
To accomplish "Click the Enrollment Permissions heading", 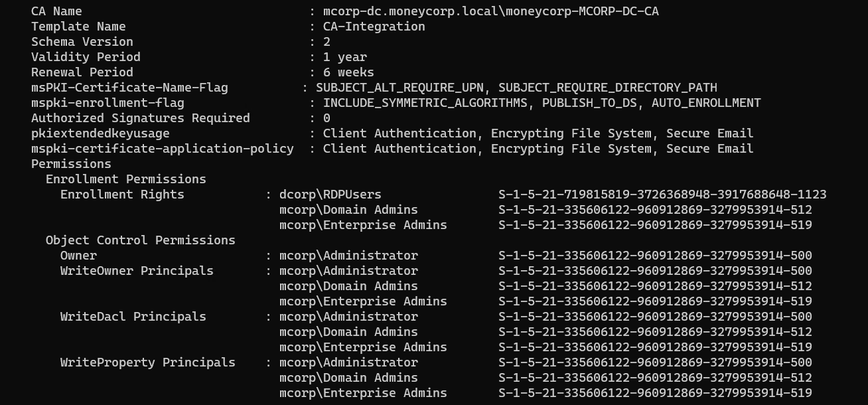I will click(x=126, y=179).
